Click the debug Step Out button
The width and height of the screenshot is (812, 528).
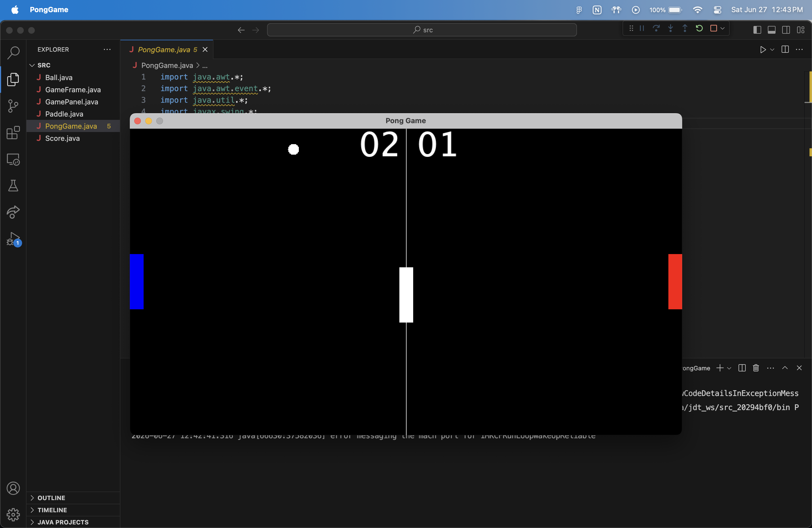coord(685,29)
